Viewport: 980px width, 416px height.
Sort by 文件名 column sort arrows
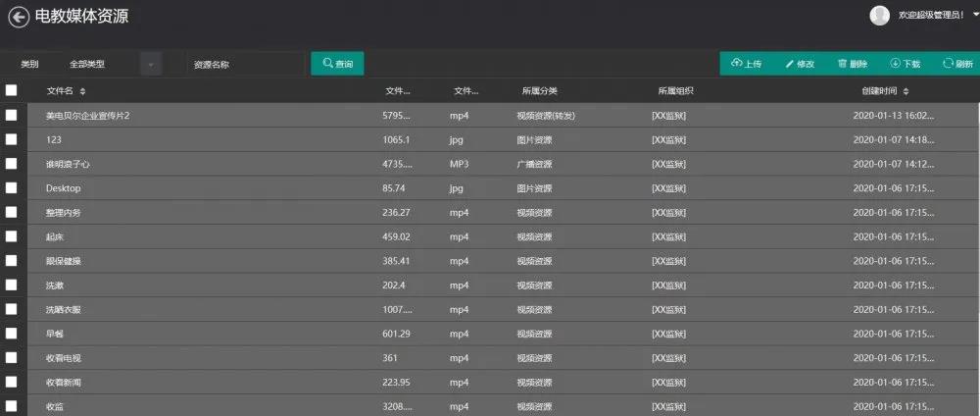82,91
